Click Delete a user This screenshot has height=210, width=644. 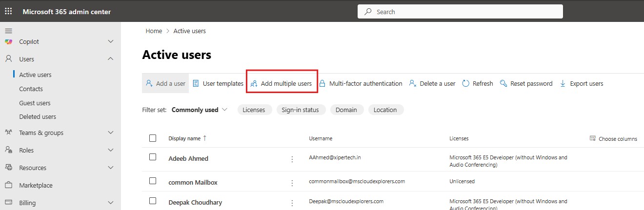432,83
